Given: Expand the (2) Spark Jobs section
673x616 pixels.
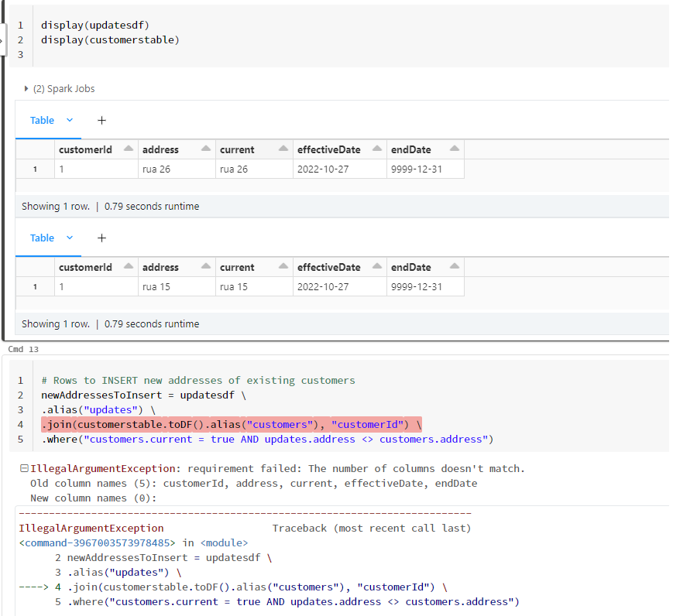Looking at the screenshot, I should (x=27, y=89).
